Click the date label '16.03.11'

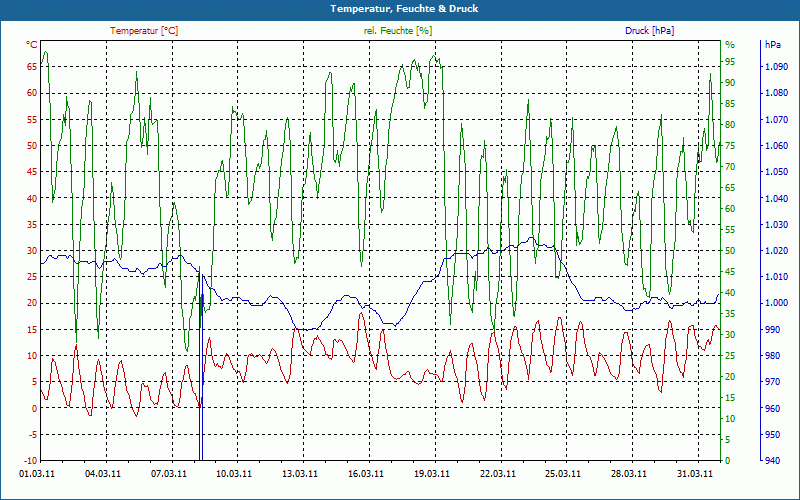tap(366, 473)
